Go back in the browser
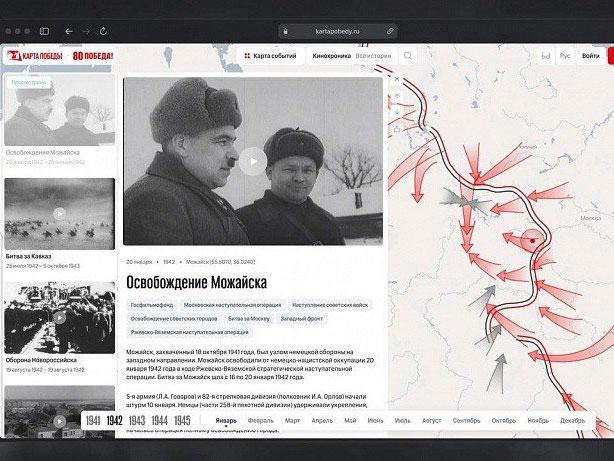This screenshot has width=614, height=461. coord(69,31)
